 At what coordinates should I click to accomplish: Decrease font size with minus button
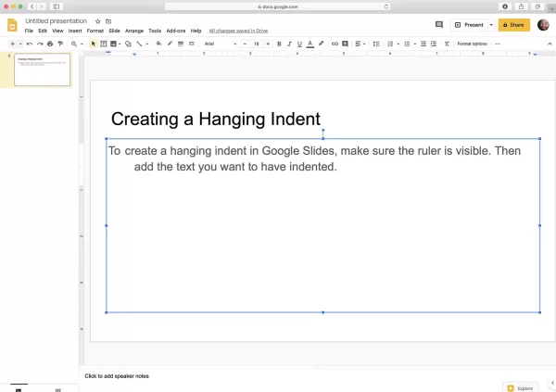[x=245, y=44]
